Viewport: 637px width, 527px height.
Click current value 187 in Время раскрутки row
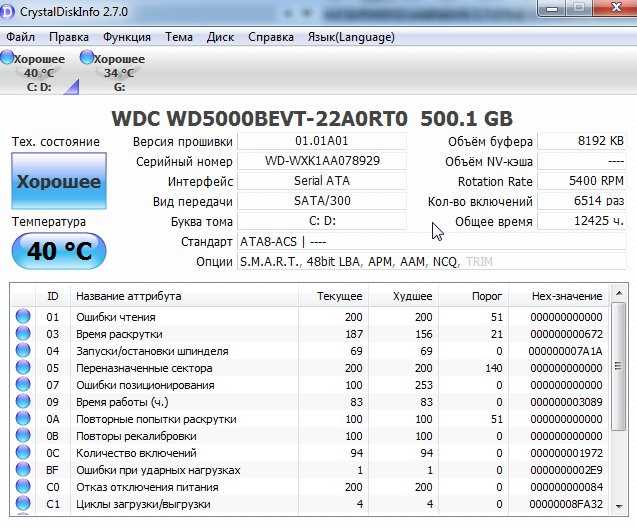coord(354,334)
